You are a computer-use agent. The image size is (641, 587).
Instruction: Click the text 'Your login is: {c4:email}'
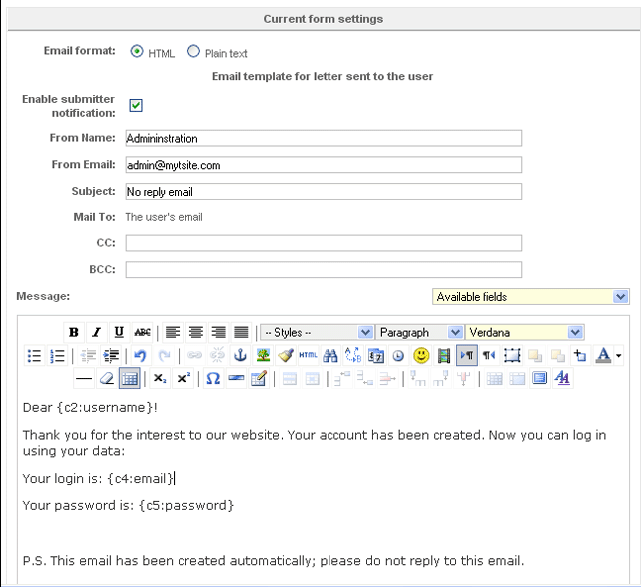pos(98,478)
